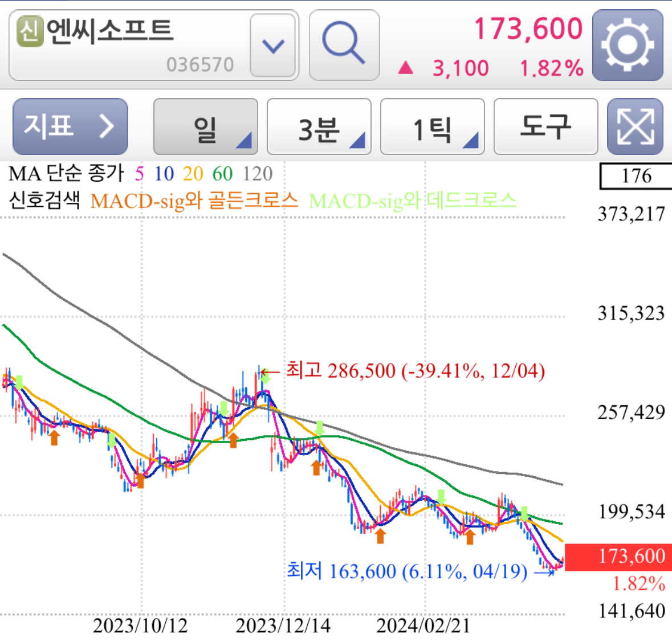Click the header price 173,600
The image size is (672, 642).
click(x=528, y=29)
